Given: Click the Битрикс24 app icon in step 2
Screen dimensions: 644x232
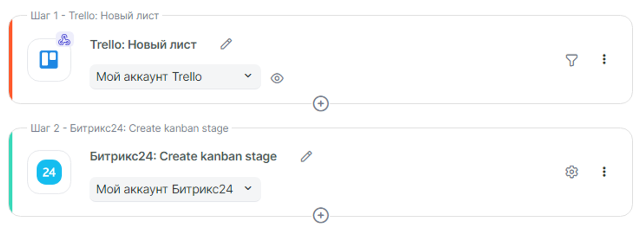Looking at the screenshot, I should 49,172.
